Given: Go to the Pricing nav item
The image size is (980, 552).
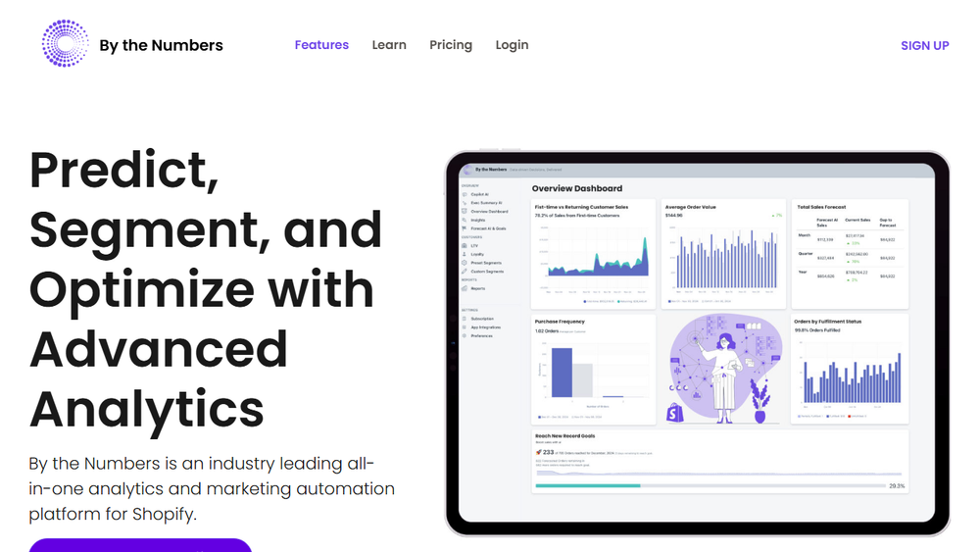Looking at the screenshot, I should click(451, 45).
